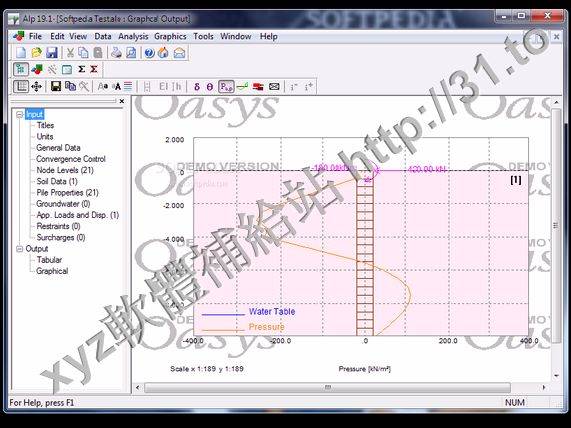This screenshot has height=428, width=571.
Task: Open the Data menu
Action: click(x=103, y=36)
